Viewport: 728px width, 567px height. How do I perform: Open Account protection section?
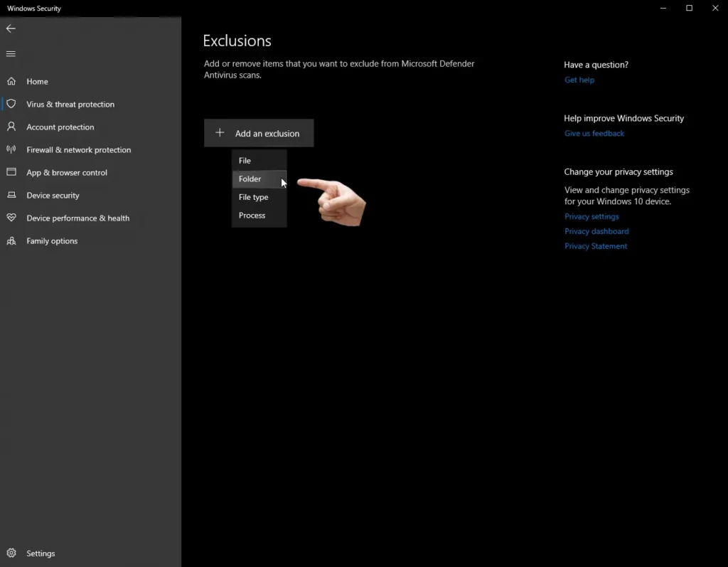[60, 127]
